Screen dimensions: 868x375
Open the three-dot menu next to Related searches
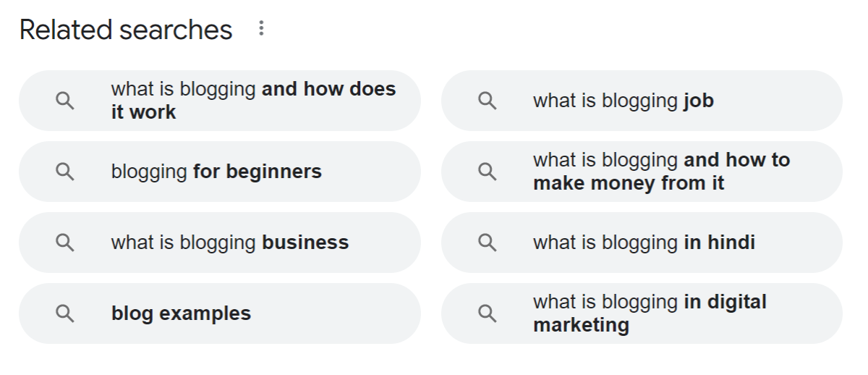click(261, 29)
